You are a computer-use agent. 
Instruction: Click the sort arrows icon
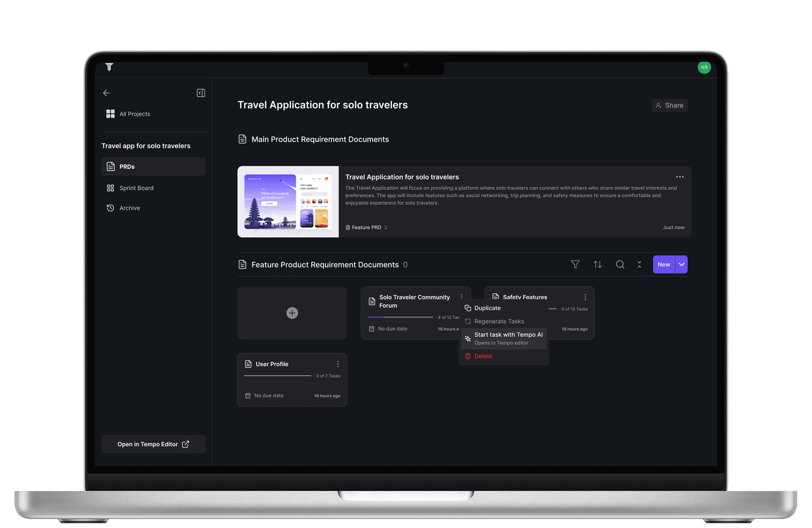click(x=597, y=264)
